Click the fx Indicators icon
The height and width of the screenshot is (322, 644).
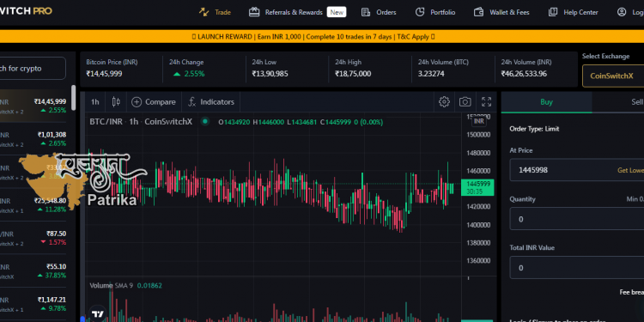[x=191, y=102]
